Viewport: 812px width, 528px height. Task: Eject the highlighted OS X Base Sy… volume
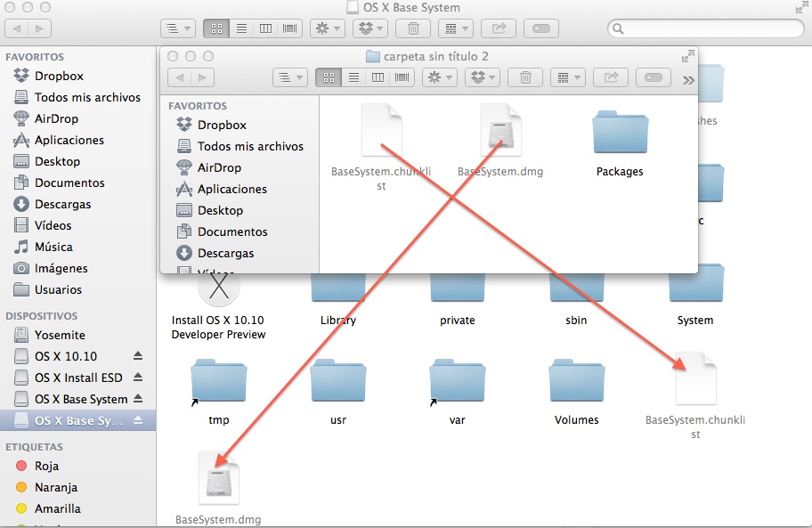(138, 420)
